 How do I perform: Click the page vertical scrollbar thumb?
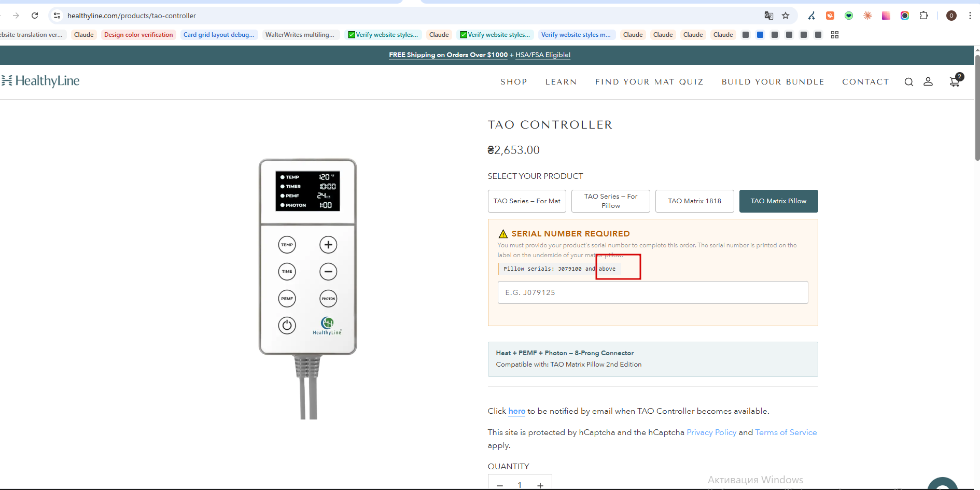click(x=977, y=108)
